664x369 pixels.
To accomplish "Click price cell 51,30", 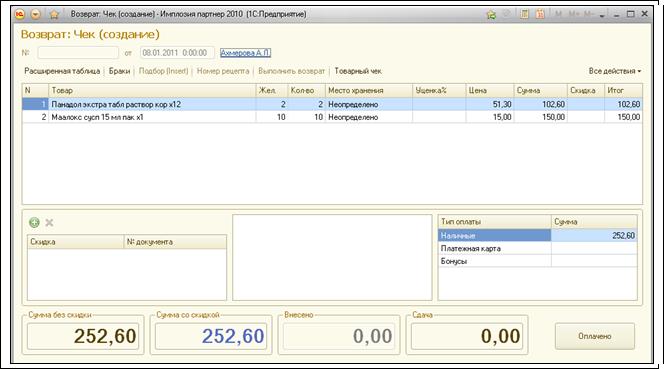I will (x=490, y=104).
